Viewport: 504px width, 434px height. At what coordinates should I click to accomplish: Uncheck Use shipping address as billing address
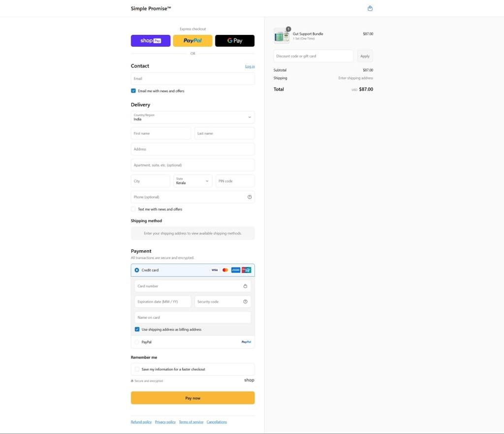[137, 330]
